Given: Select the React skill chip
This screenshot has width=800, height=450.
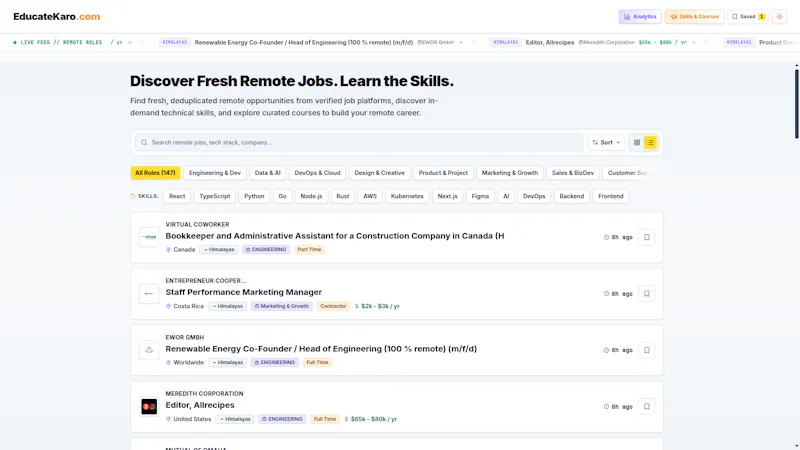Looking at the screenshot, I should 177,196.
